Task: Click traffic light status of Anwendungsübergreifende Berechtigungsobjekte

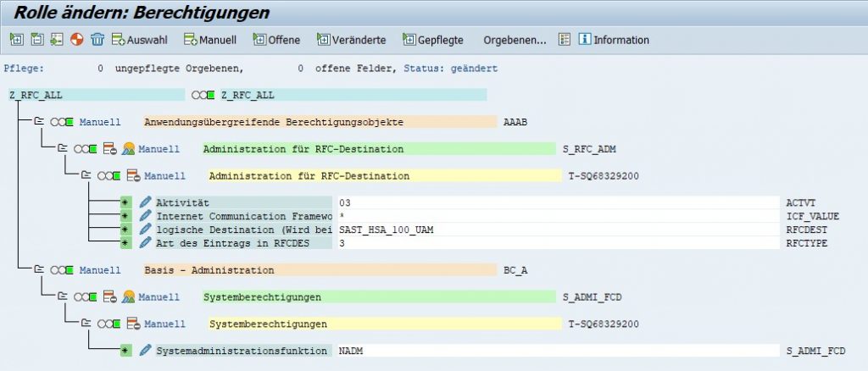Action: click(x=62, y=122)
